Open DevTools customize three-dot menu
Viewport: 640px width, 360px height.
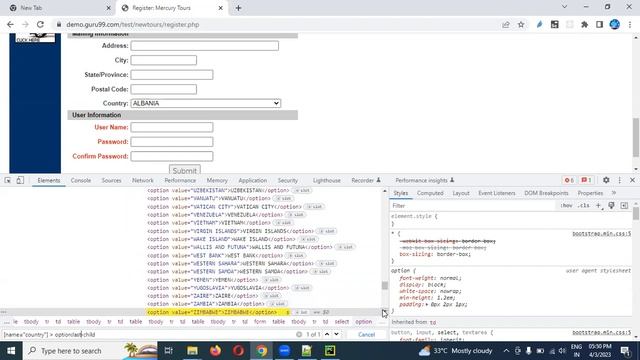(x=620, y=180)
